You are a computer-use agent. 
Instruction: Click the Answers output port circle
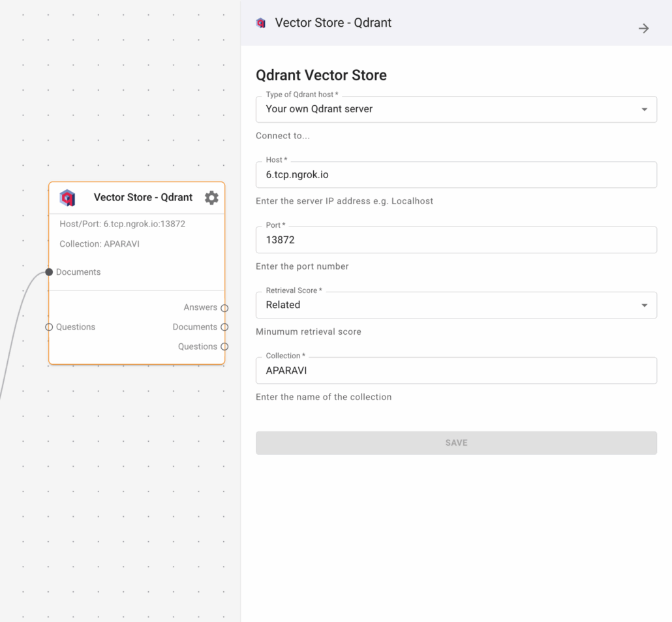[224, 308]
